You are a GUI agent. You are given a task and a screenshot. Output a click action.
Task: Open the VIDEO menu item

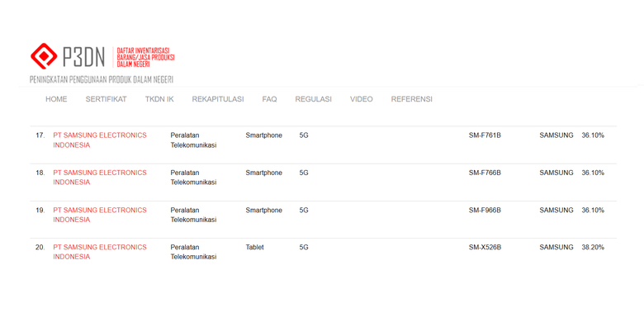[x=362, y=99]
